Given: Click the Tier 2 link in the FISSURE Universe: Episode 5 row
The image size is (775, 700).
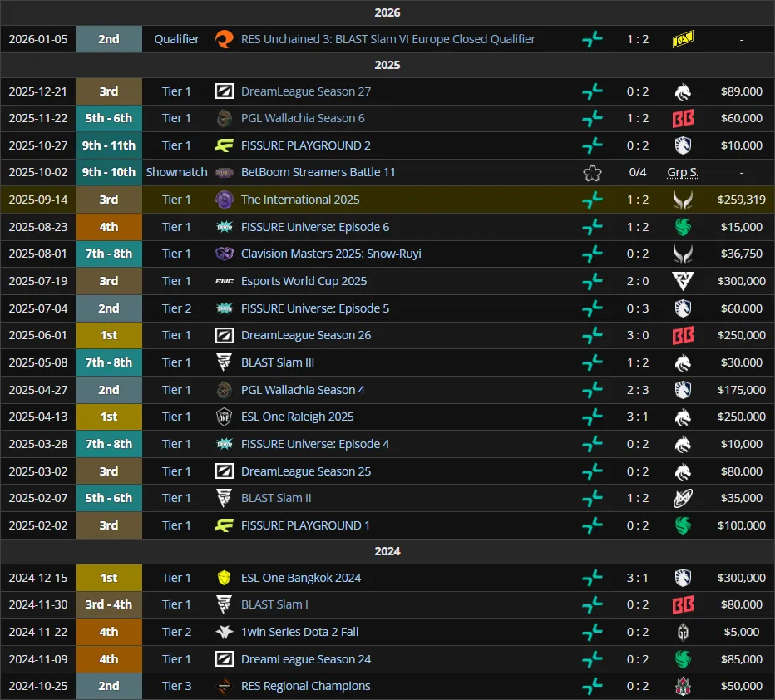Looking at the screenshot, I should pyautogui.click(x=176, y=308).
